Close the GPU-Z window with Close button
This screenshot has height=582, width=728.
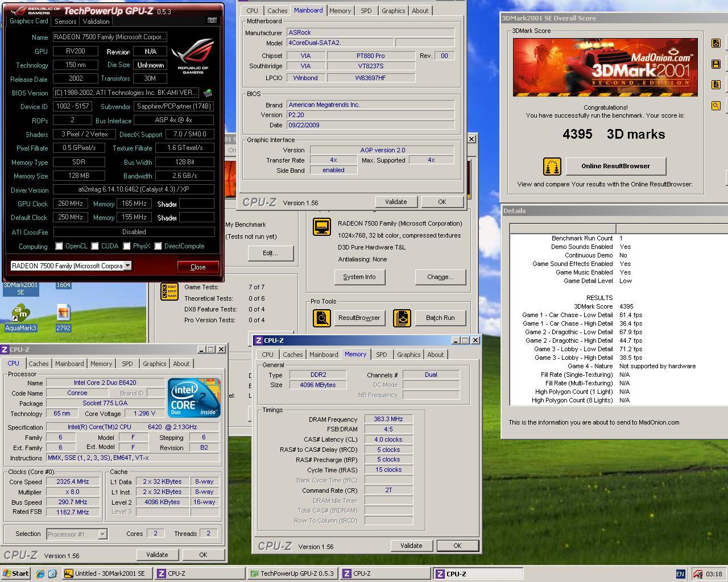198,267
